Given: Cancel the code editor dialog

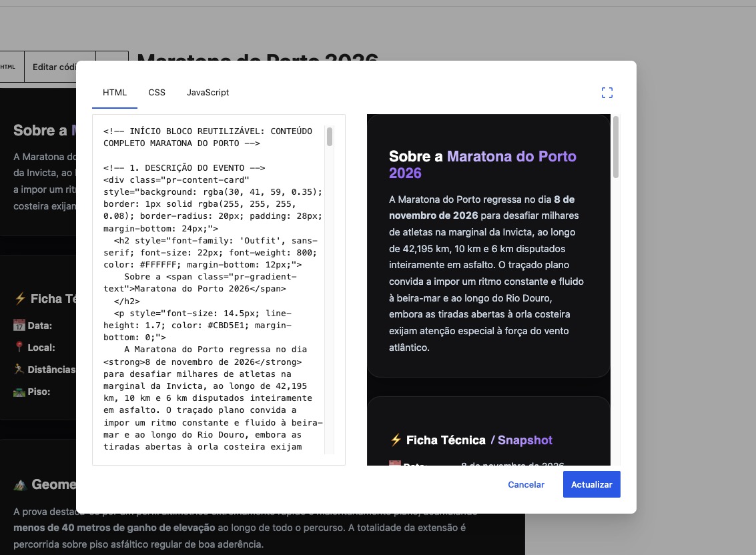Looking at the screenshot, I should tap(526, 484).
